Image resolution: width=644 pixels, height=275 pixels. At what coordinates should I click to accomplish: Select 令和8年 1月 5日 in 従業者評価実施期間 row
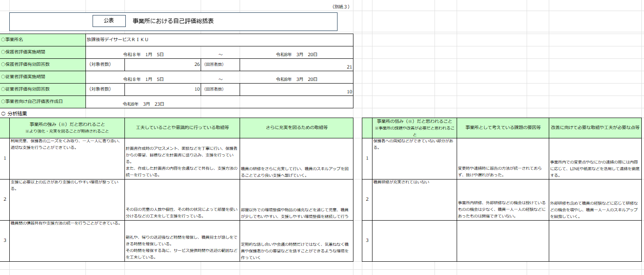click(x=144, y=79)
